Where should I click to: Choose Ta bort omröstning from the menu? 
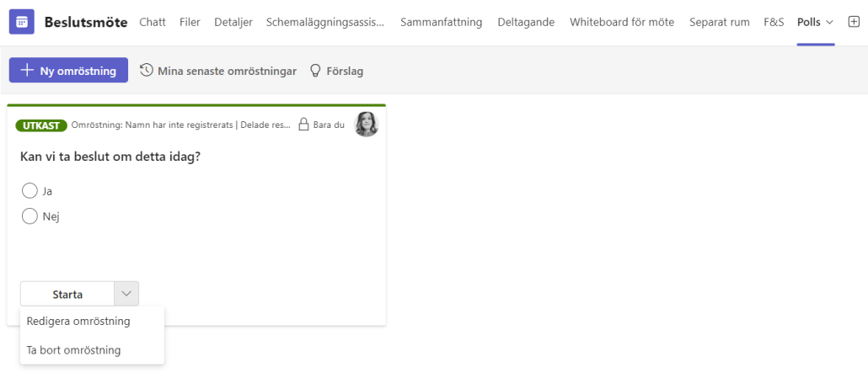pyautogui.click(x=93, y=350)
